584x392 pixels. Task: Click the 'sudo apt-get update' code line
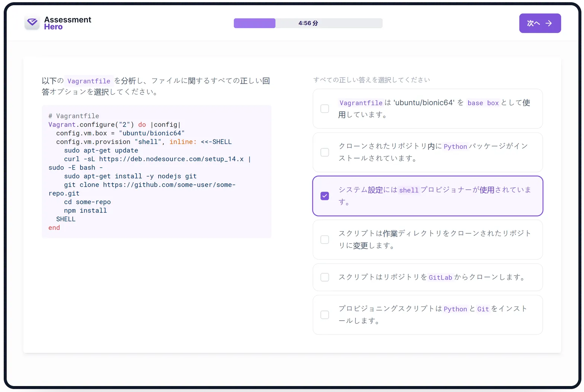[x=101, y=150]
